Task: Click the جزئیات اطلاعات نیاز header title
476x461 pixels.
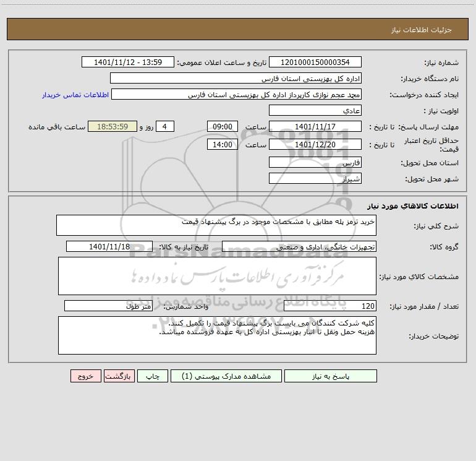Action: pyautogui.click(x=422, y=30)
